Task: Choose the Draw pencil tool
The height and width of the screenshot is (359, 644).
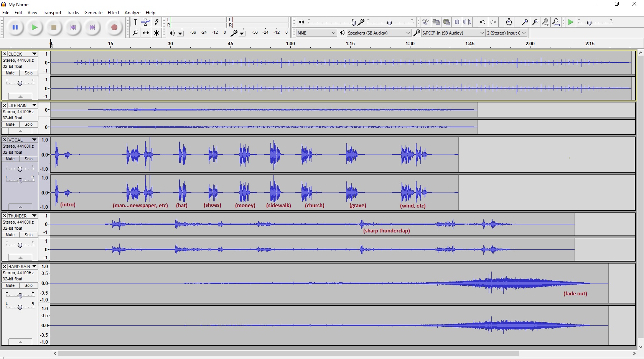Action: pos(156,22)
